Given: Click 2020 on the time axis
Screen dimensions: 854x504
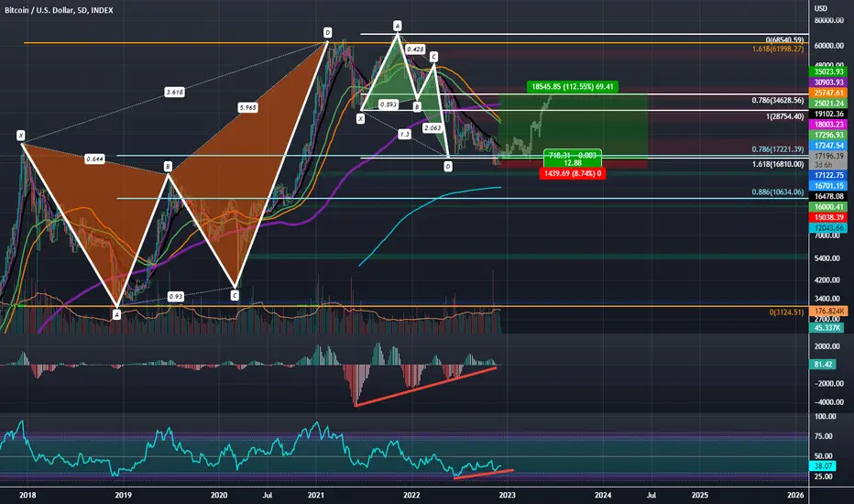Looking at the screenshot, I should [x=218, y=495].
